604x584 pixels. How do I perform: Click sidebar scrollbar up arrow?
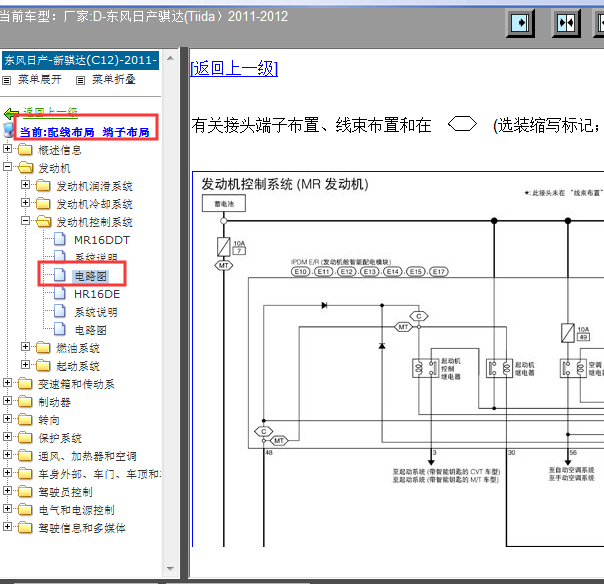coord(171,59)
